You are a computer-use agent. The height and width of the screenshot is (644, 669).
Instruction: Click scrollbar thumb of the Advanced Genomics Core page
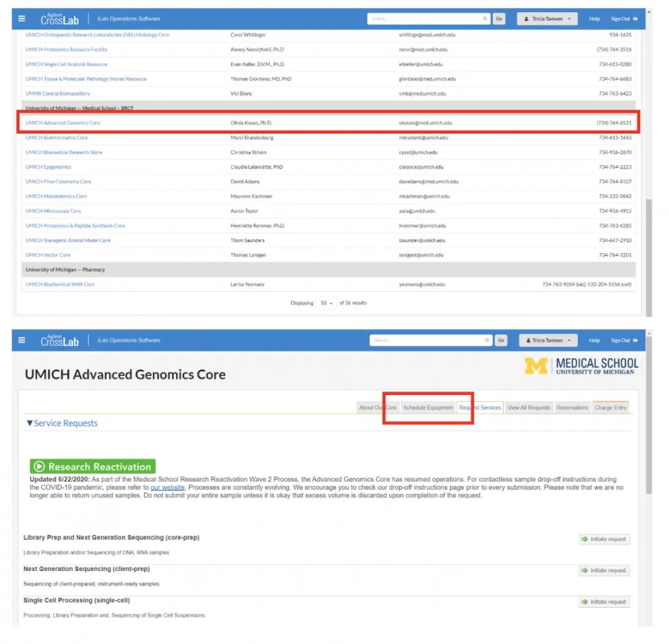click(x=649, y=415)
